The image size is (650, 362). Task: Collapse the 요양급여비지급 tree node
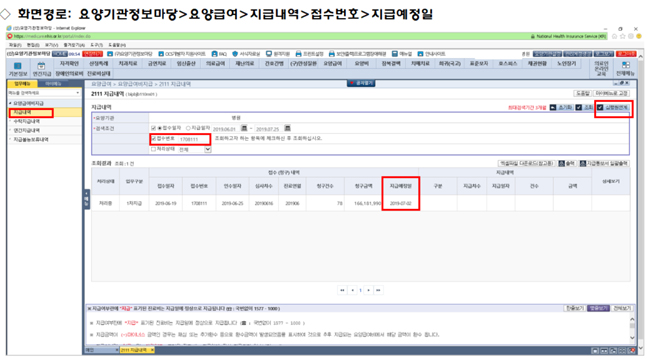10,103
